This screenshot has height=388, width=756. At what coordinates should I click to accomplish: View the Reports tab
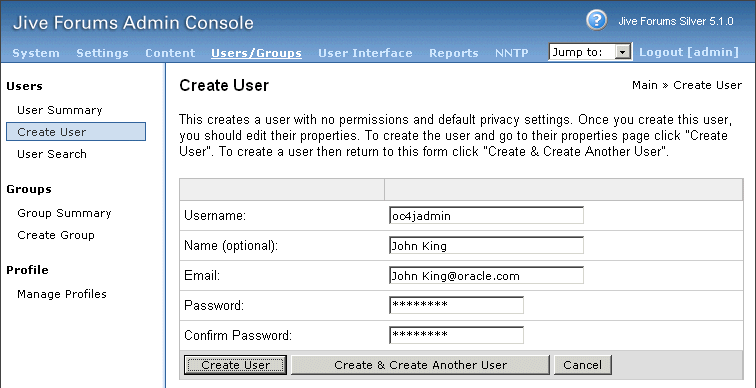(x=454, y=53)
